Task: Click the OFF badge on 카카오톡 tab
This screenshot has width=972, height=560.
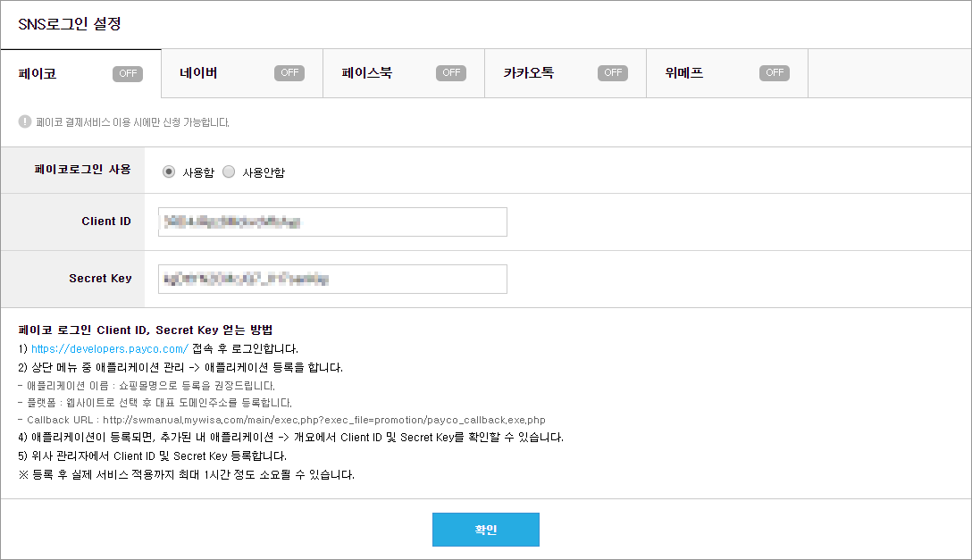Action: 613,73
